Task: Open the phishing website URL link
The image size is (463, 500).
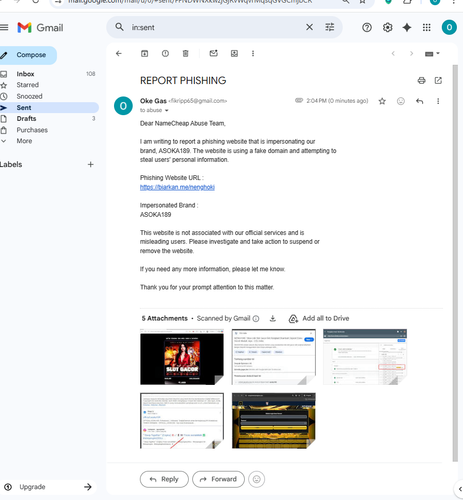Action: coord(177,187)
